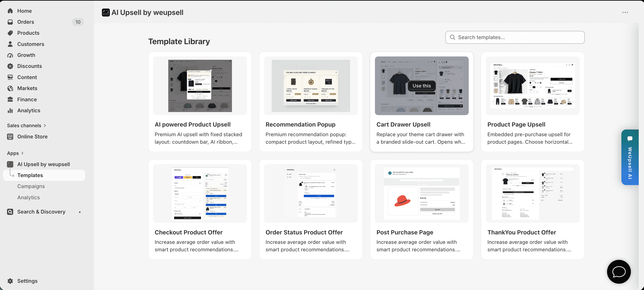Image resolution: width=644 pixels, height=290 pixels.
Task: Click the Use this button on Cart Drawer Upsell
Action: (x=421, y=86)
